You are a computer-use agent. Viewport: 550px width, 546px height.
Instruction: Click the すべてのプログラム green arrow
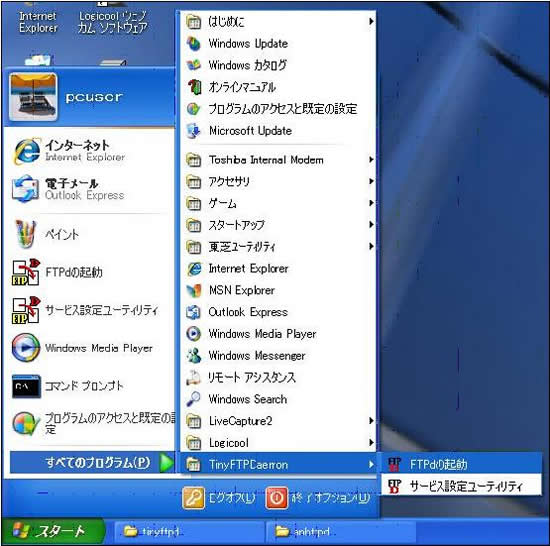coord(166,463)
